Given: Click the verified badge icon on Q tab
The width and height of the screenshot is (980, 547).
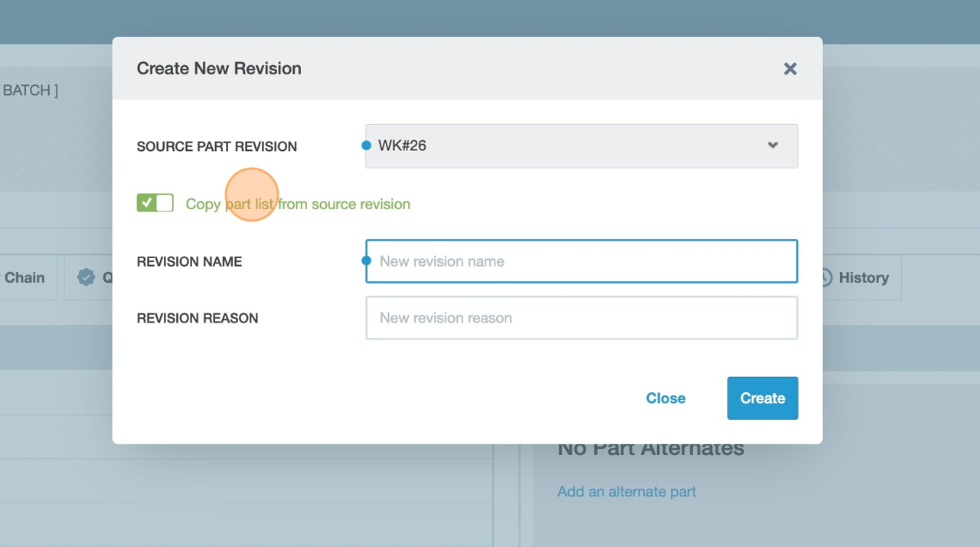Looking at the screenshot, I should pyautogui.click(x=87, y=277).
